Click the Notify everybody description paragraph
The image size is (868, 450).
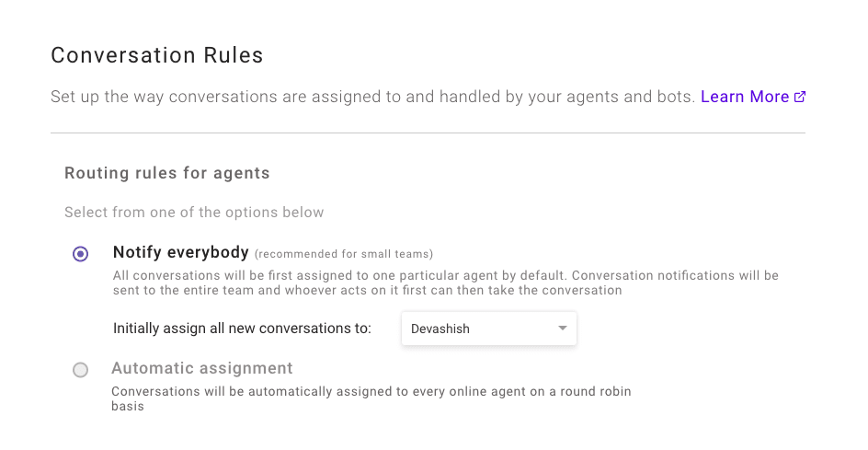(x=446, y=283)
